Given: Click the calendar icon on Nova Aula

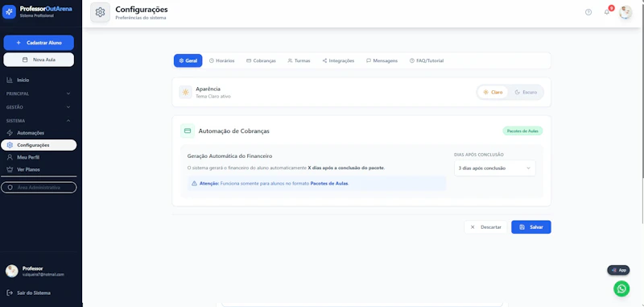Looking at the screenshot, I should [x=25, y=60].
